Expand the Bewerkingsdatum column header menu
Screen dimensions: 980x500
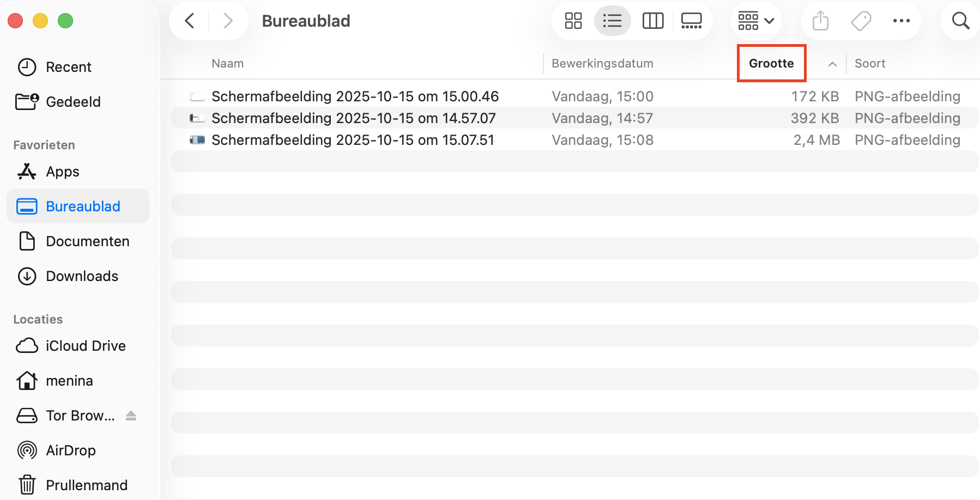pyautogui.click(x=602, y=63)
